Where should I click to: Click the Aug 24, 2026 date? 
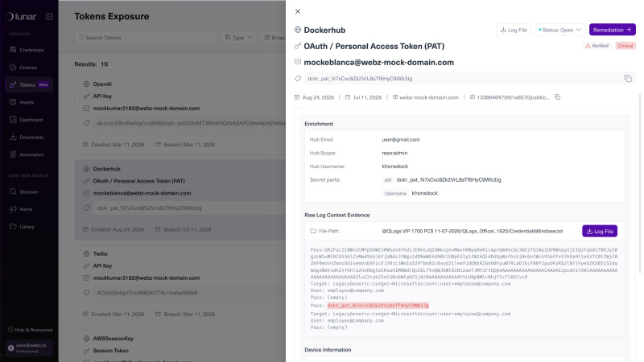[318, 97]
